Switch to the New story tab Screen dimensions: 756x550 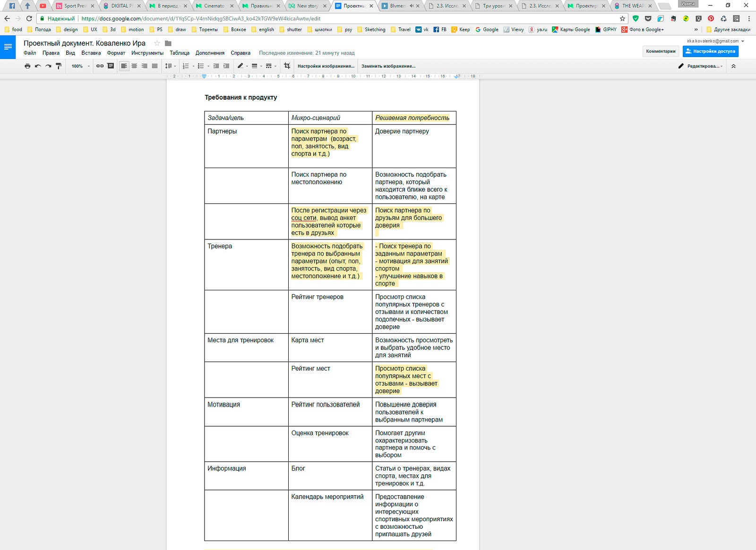pos(307,6)
